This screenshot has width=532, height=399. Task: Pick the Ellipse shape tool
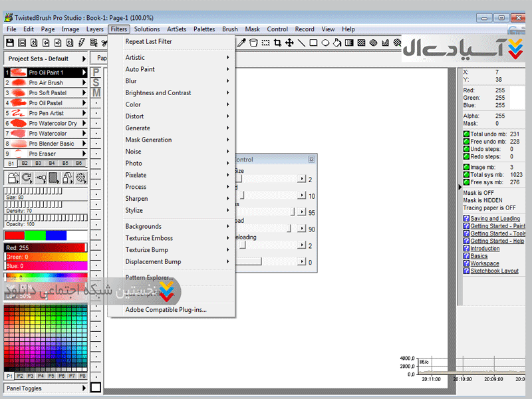point(326,43)
